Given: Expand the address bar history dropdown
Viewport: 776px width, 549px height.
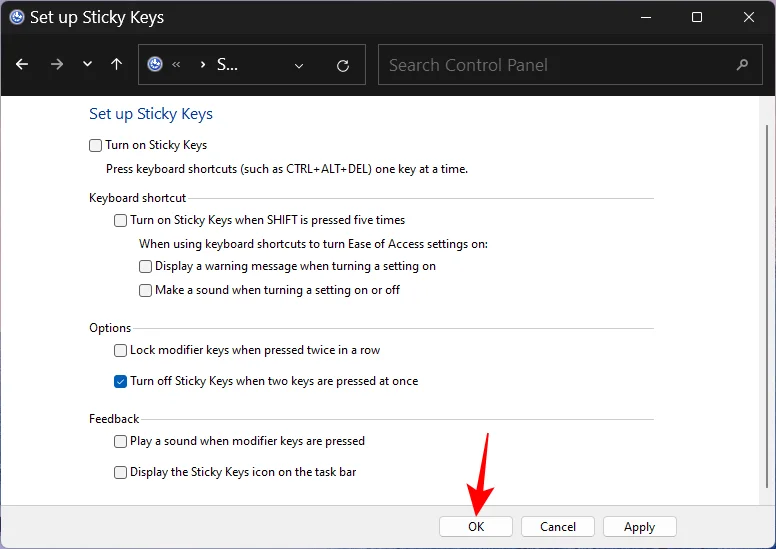Looking at the screenshot, I should (x=299, y=65).
